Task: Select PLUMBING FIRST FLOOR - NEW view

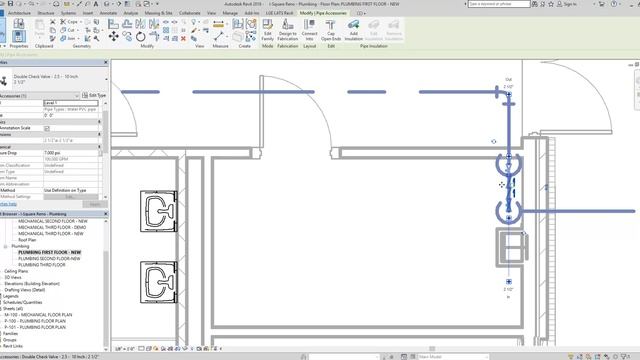Action: tap(49, 253)
